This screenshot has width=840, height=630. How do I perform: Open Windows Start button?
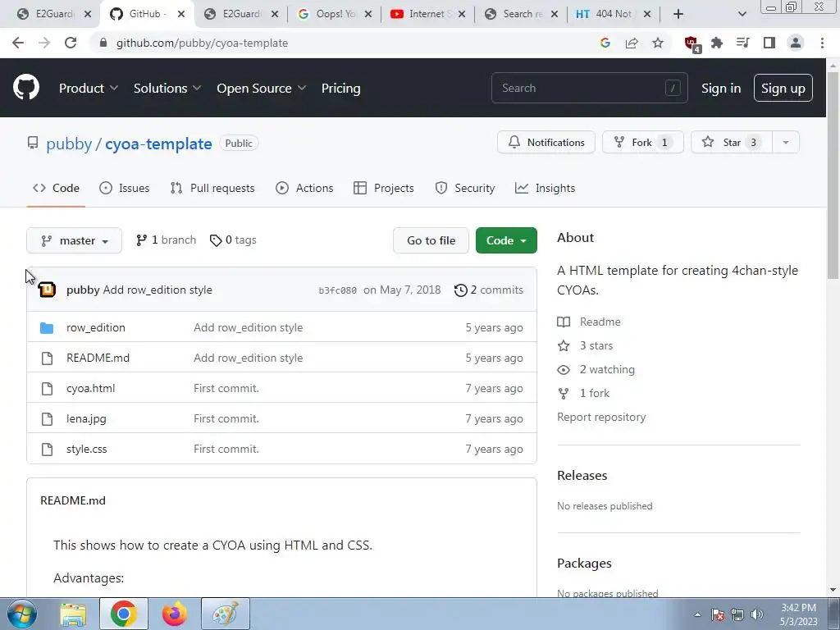(x=22, y=614)
